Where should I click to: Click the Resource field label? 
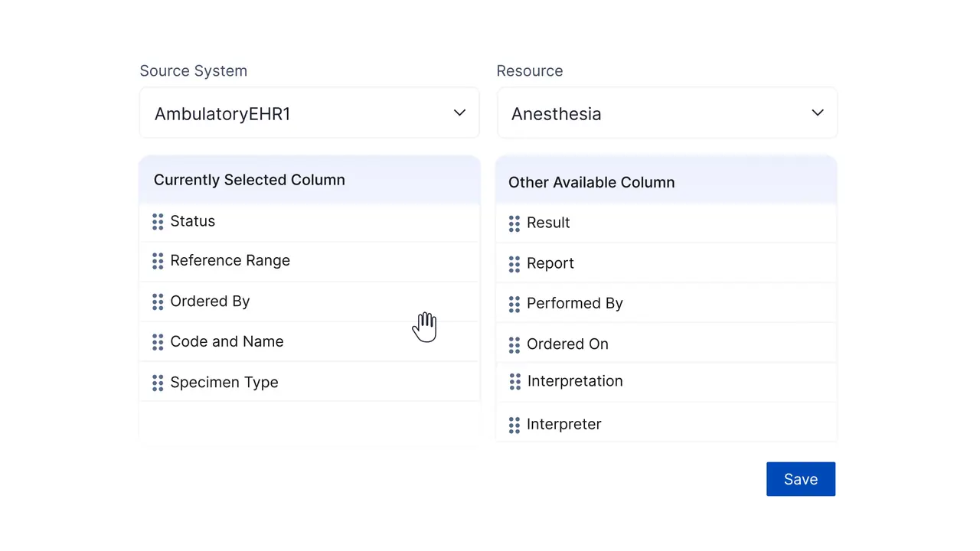(x=530, y=70)
